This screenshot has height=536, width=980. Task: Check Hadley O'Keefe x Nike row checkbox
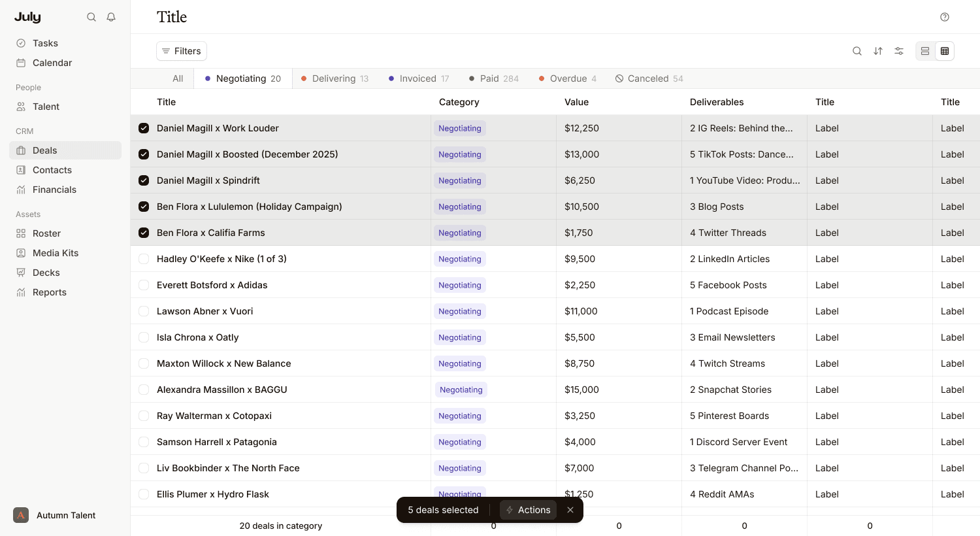coord(144,259)
